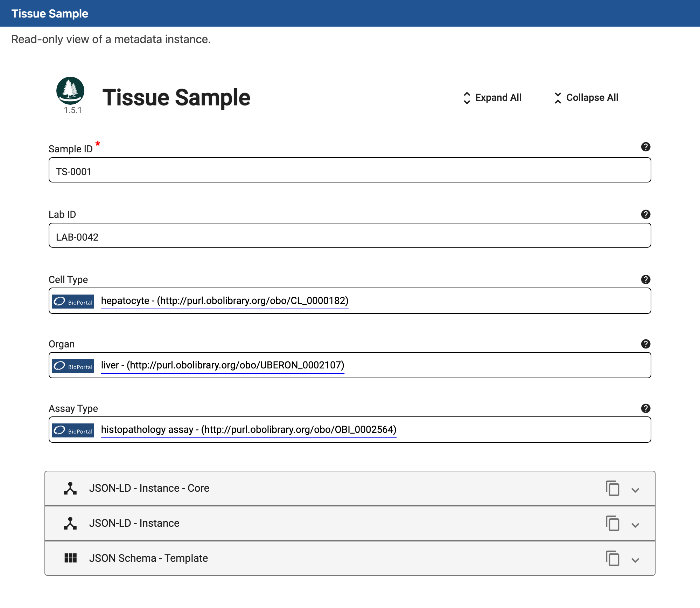The width and height of the screenshot is (700, 608).
Task: Copy JSON-LD Instance Core content
Action: pos(612,488)
